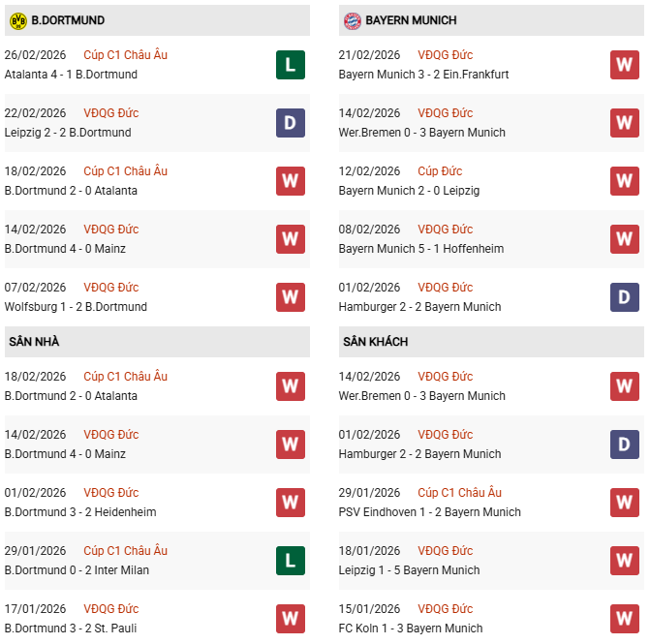Click the D badge for Leipzig 2-2 B.Dortmund
Screen dimensions: 650x644
[x=290, y=123]
